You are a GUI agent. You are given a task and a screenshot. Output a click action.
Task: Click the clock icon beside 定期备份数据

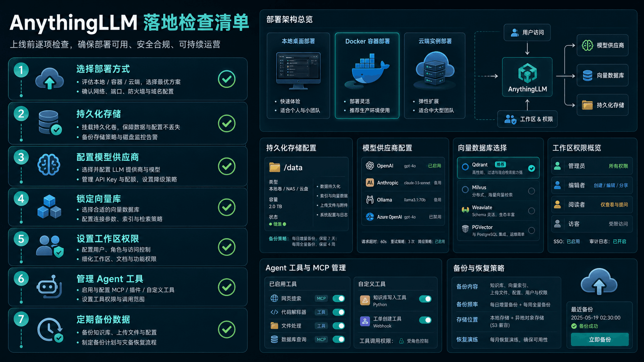tap(50, 330)
